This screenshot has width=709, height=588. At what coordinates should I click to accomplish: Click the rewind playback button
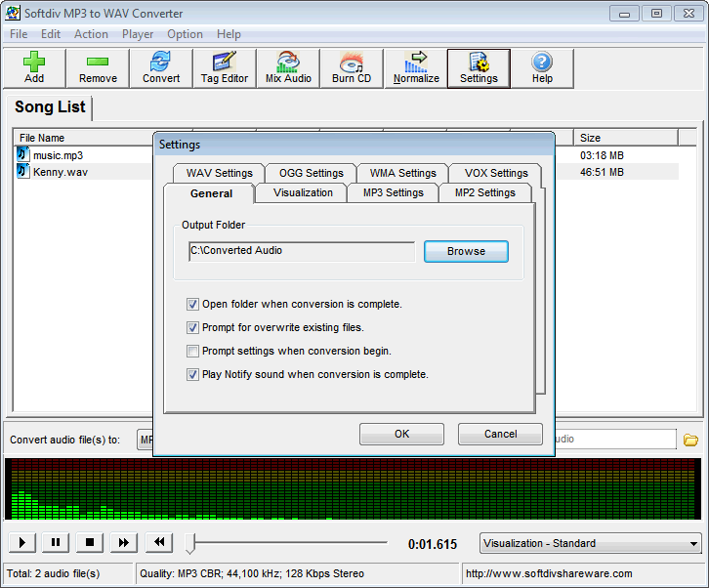159,542
